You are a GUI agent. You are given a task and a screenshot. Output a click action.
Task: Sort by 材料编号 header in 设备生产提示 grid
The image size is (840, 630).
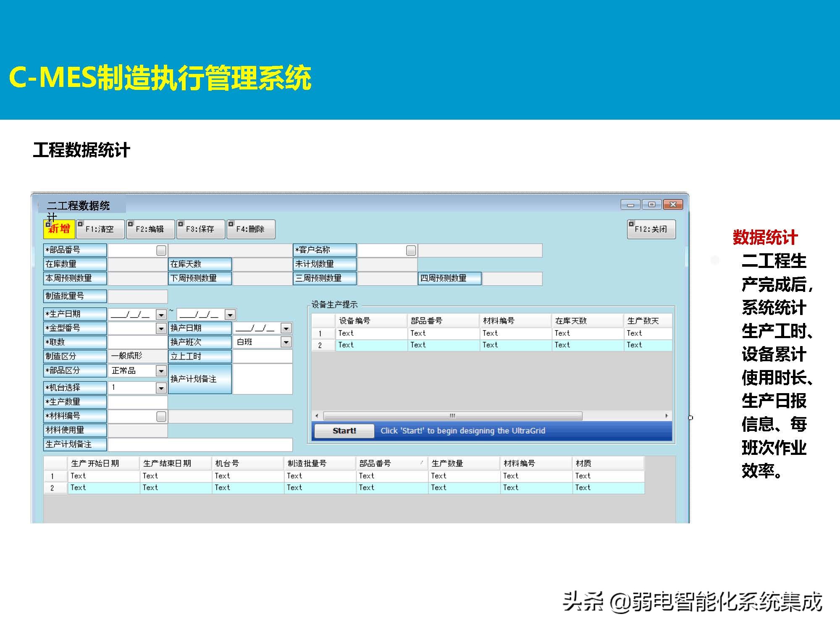pyautogui.click(x=516, y=321)
